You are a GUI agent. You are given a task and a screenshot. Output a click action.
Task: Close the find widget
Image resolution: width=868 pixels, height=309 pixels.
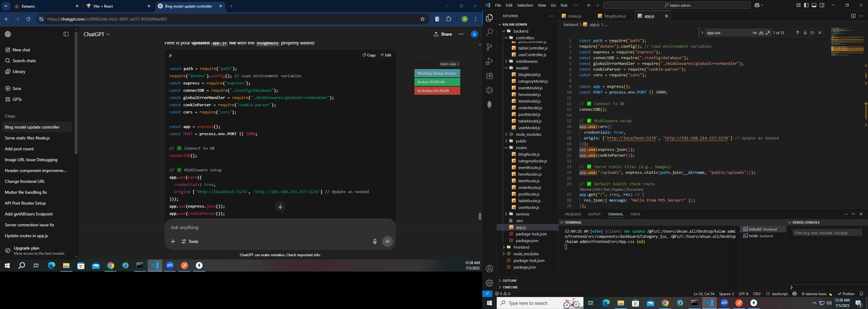[x=820, y=33]
